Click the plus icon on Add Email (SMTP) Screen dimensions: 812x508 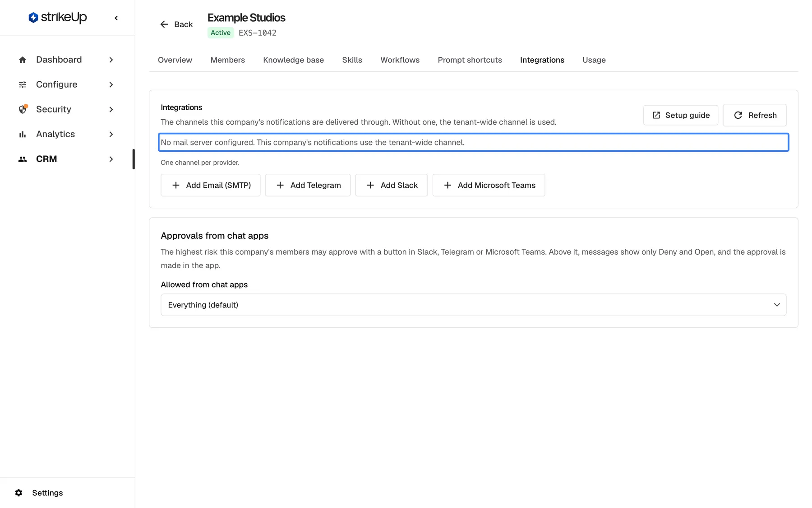coord(176,185)
